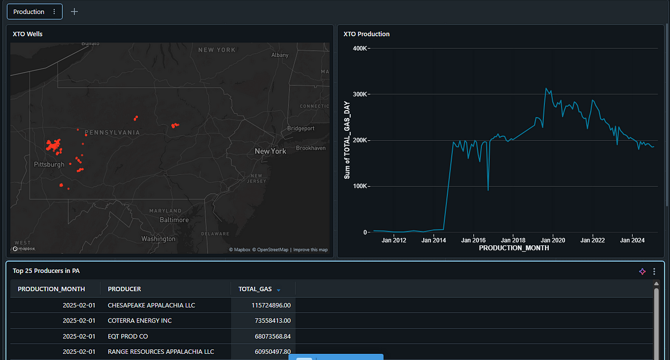
Task: Click the table vertical scrollbar
Action: [656, 325]
